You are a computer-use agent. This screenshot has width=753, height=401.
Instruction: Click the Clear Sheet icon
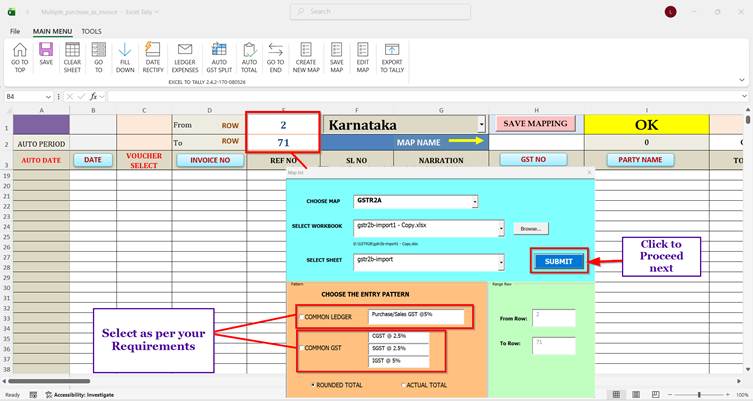(73, 49)
